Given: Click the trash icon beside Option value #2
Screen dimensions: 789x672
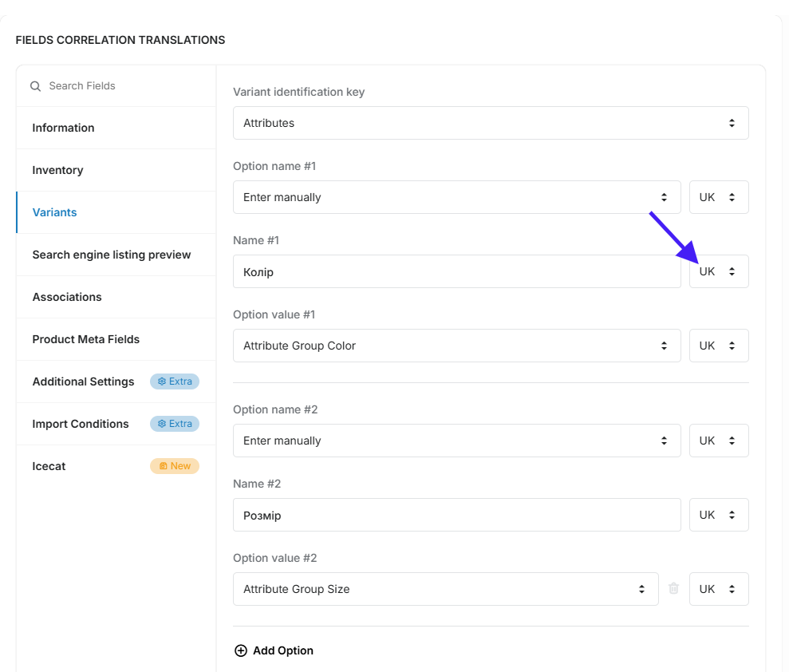Looking at the screenshot, I should click(x=673, y=588).
